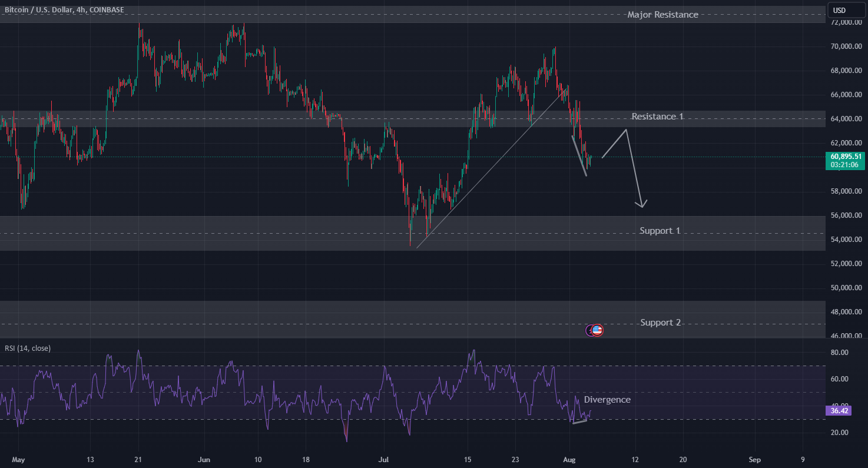This screenshot has height=468, width=868.
Task: Select the Divergence annotation on RSI
Action: [607, 400]
